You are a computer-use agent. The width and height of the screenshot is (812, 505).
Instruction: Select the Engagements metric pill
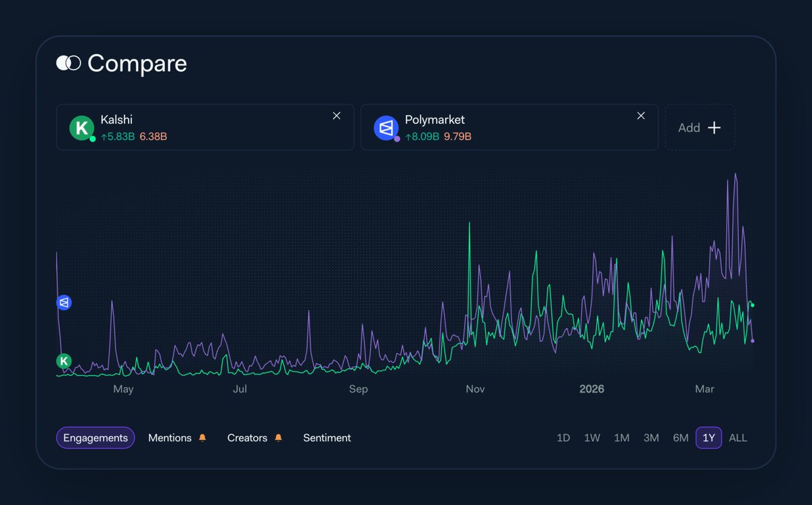click(x=95, y=438)
